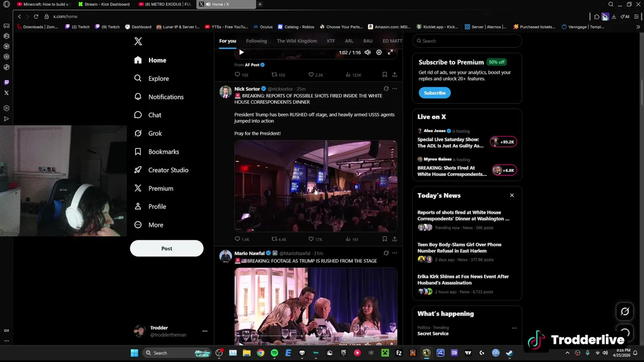The height and width of the screenshot is (362, 644).
Task: Reload the browser page
Action: click(x=36, y=17)
